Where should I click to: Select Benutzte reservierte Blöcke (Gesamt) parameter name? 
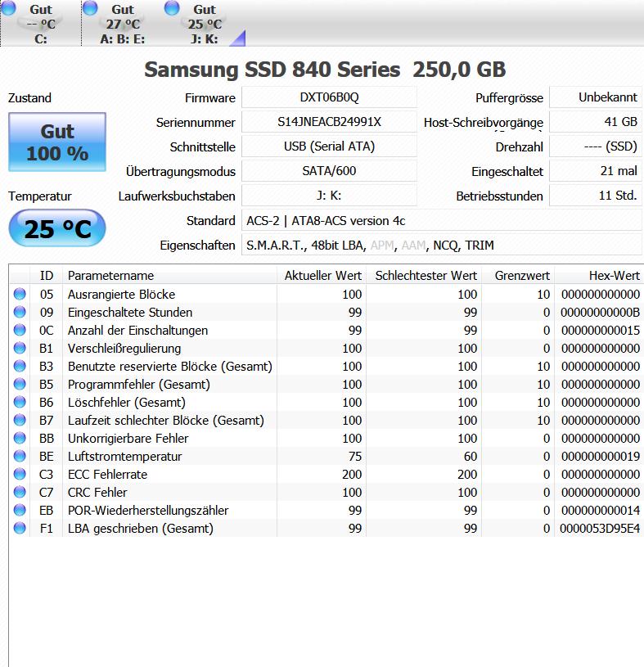tap(169, 367)
